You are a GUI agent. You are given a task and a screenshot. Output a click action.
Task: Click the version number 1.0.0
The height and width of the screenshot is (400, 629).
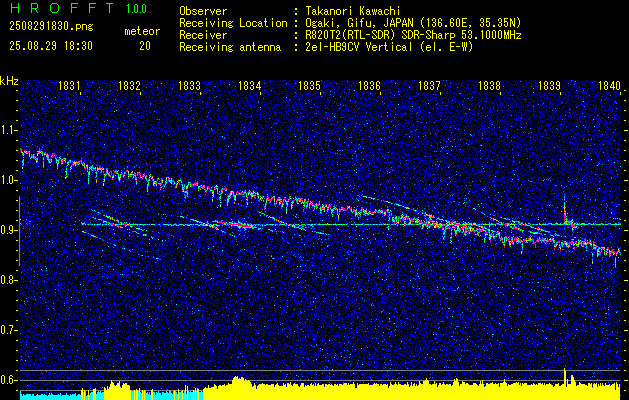pyautogui.click(x=136, y=9)
